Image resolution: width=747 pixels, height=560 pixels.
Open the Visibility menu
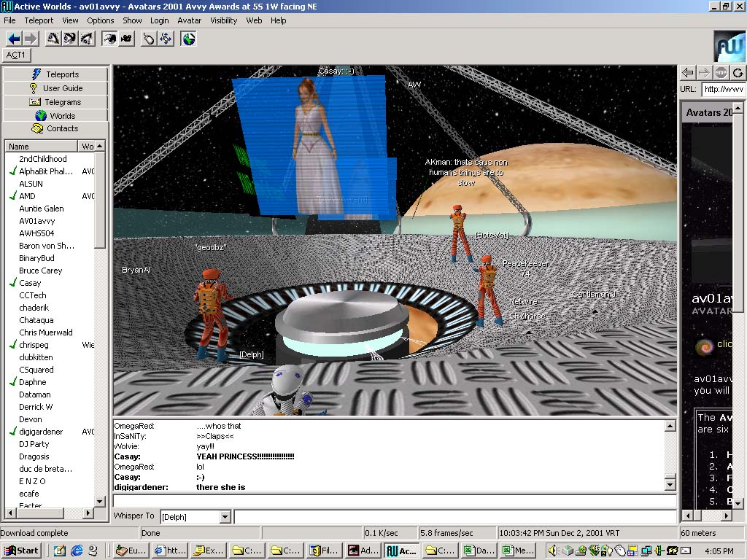pyautogui.click(x=224, y=20)
